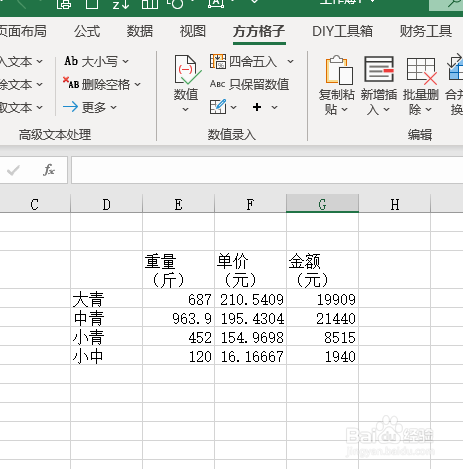
Task: Click the 新增插入 insert icon
Action: 379,69
